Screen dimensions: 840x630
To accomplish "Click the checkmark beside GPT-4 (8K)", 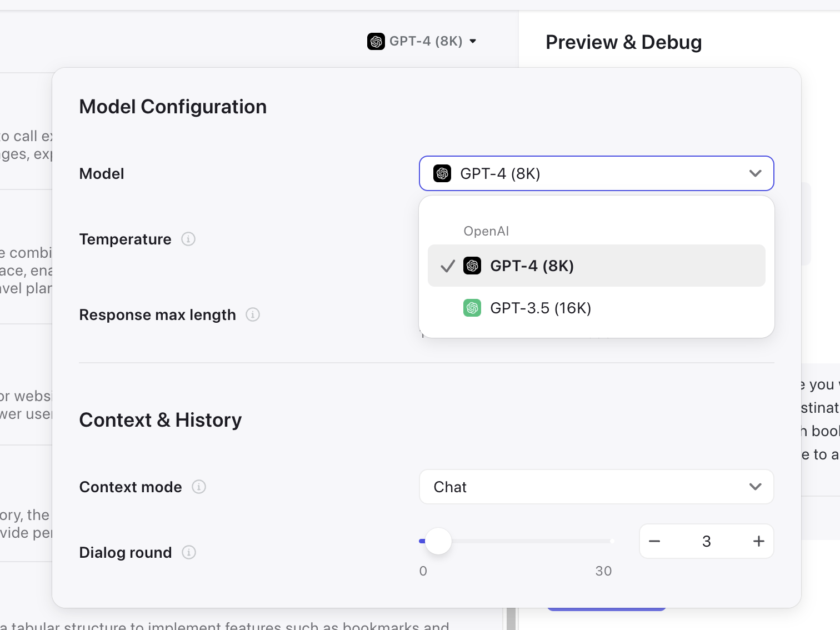I will coord(448,266).
